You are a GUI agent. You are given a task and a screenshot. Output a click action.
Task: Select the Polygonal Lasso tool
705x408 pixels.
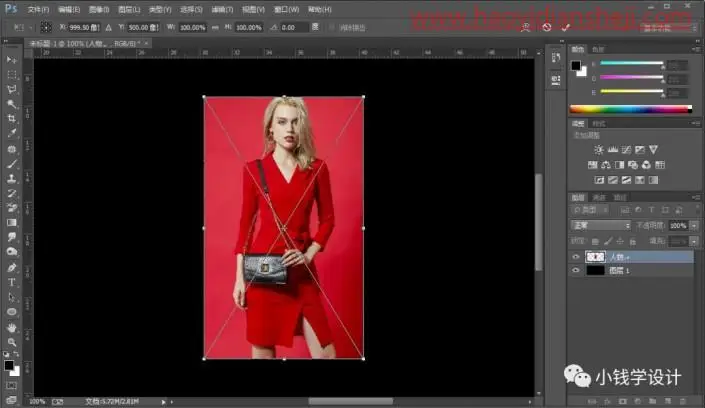click(11, 89)
